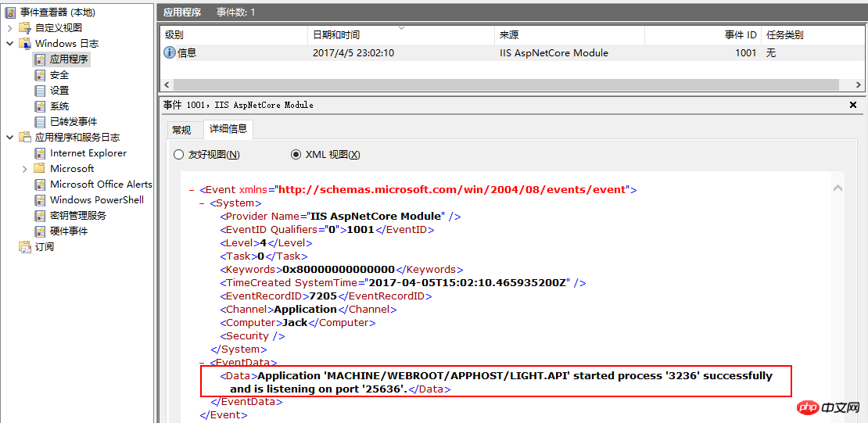Click the XML view scroll-up arrow
The width and height of the screenshot is (868, 423).
pos(838,188)
